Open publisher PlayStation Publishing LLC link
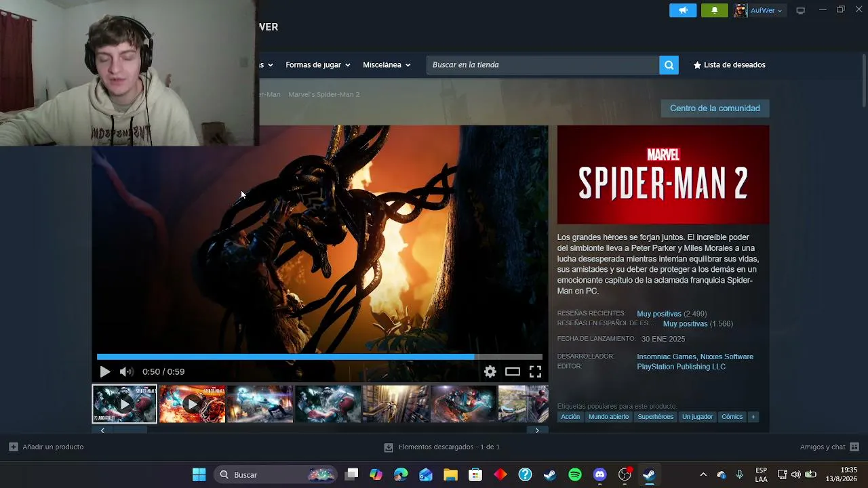Screen dimensions: 868x488 tap(681, 367)
